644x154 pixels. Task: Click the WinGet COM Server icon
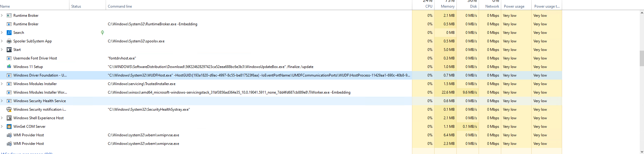tap(9, 127)
